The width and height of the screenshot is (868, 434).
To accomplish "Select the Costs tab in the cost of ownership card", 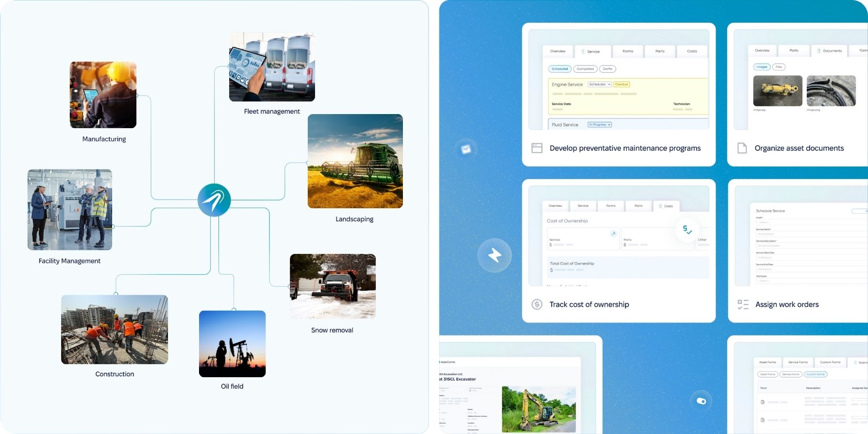I will click(666, 206).
